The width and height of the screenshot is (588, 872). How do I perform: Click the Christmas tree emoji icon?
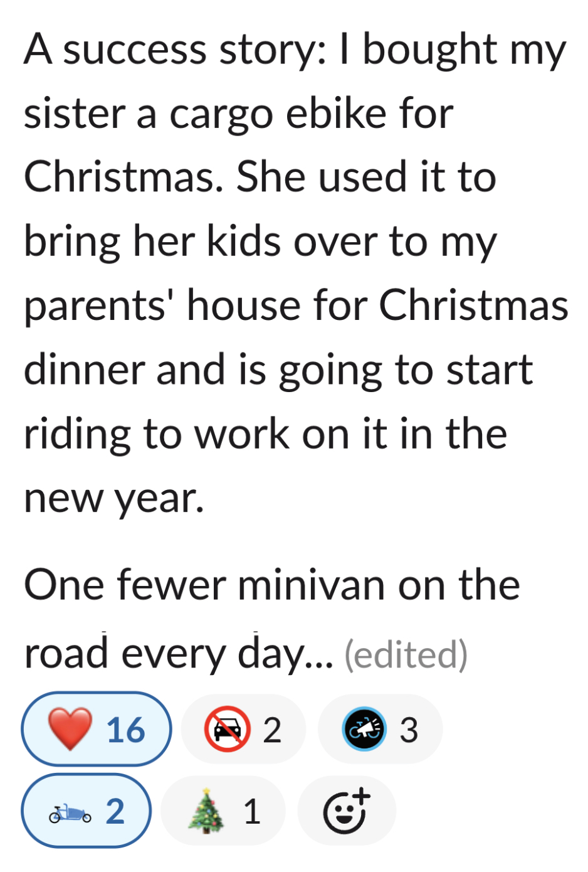[x=206, y=811]
